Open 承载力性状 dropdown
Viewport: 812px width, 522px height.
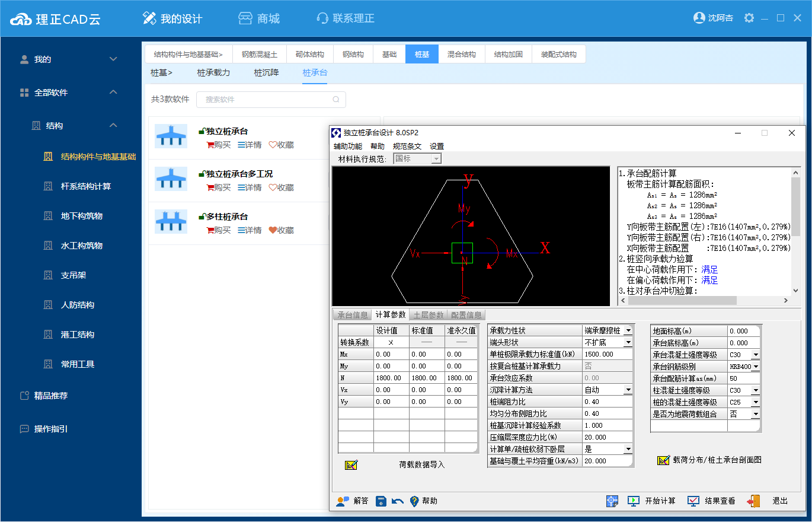click(628, 330)
